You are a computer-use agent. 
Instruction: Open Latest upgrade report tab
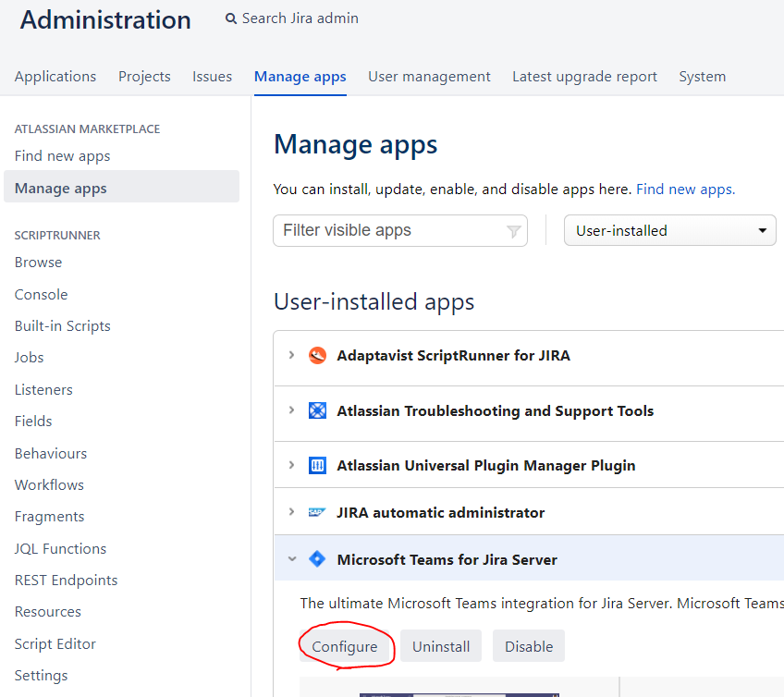tap(584, 77)
